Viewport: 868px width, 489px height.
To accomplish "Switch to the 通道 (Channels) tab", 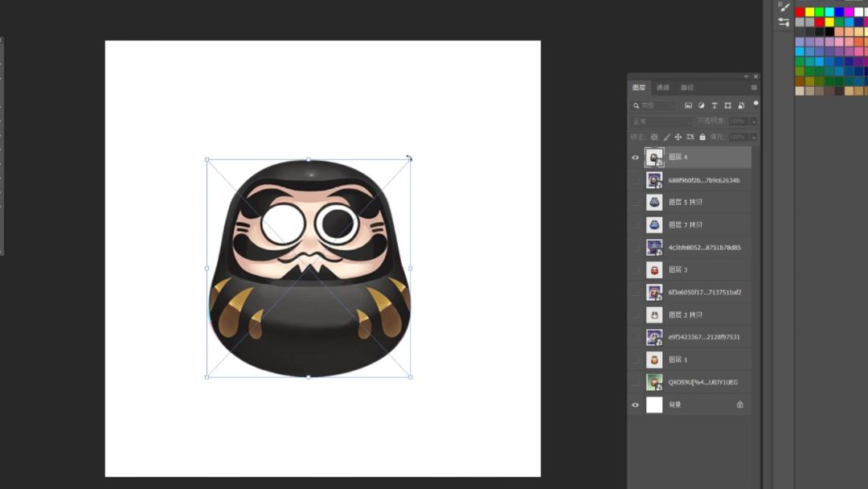I will [662, 88].
